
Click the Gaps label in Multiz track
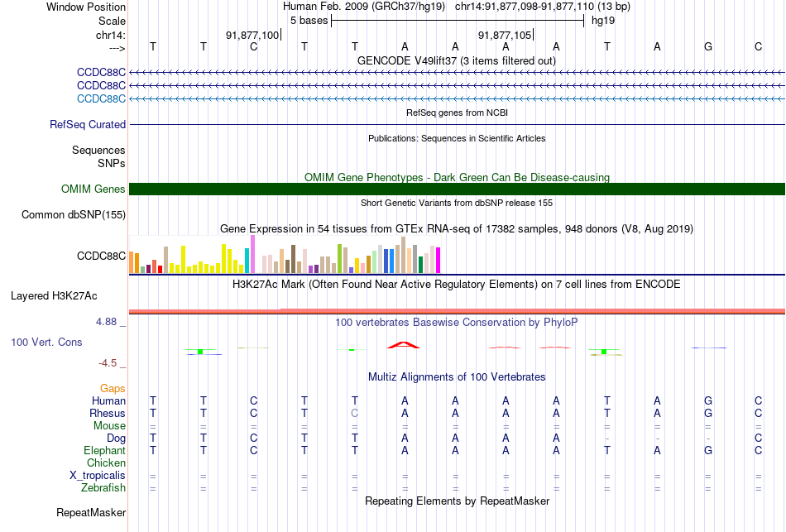click(x=113, y=389)
